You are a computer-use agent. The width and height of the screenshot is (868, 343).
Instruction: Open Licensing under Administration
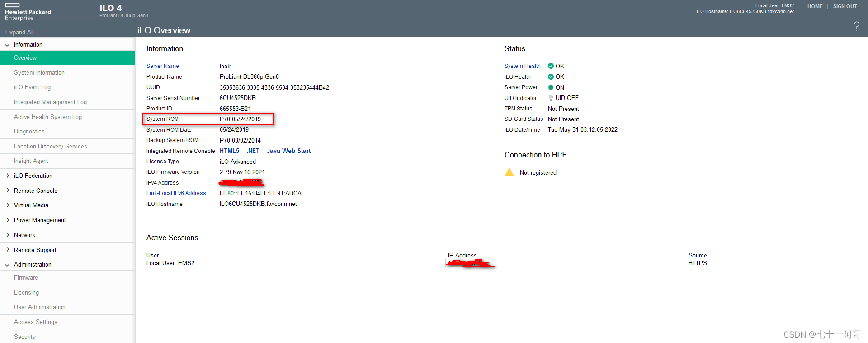point(68,293)
